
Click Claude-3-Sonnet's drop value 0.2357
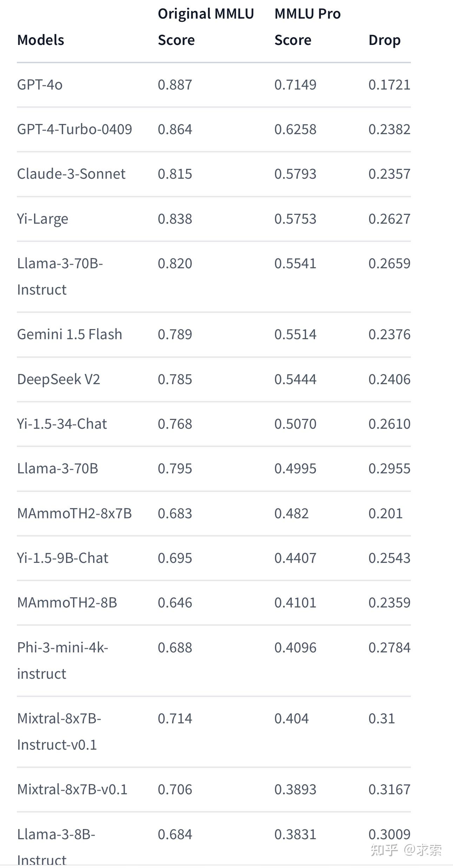[389, 174]
